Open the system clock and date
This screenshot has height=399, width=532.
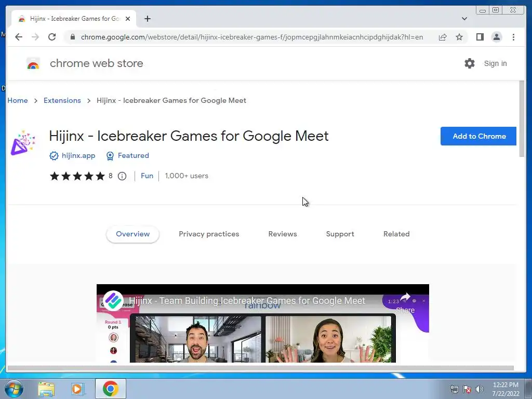click(x=506, y=389)
